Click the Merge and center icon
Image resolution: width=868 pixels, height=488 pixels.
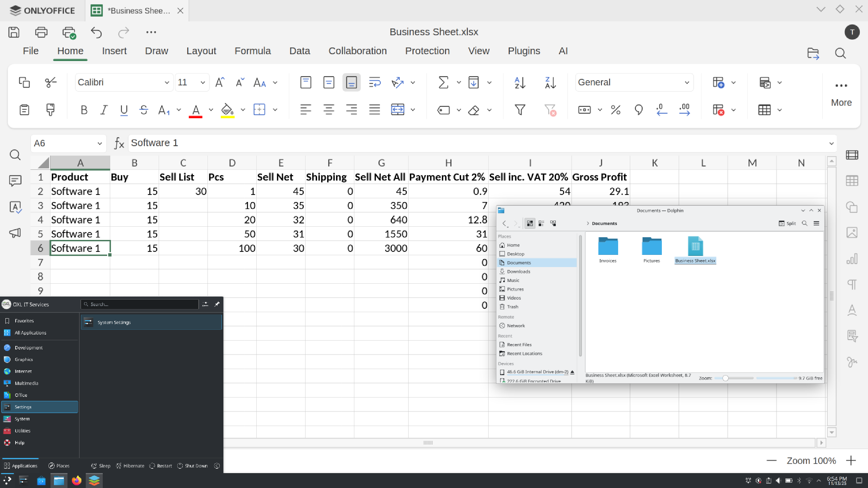pos(397,109)
